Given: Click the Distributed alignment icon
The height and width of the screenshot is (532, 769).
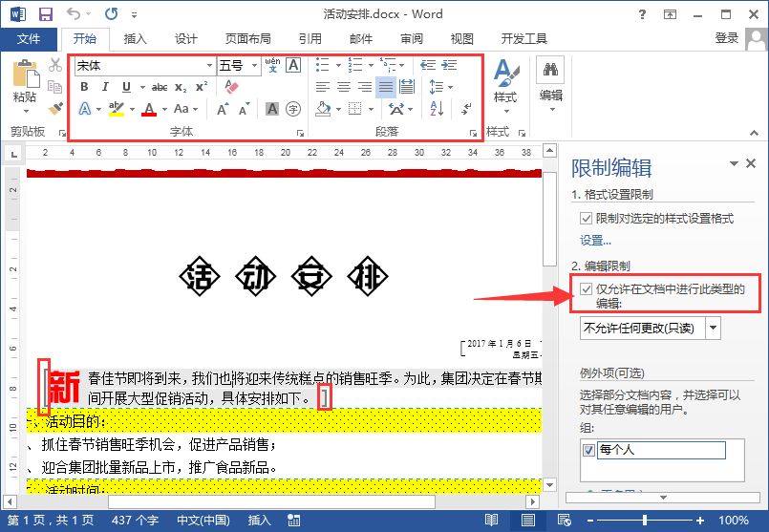Looking at the screenshot, I should tap(407, 87).
